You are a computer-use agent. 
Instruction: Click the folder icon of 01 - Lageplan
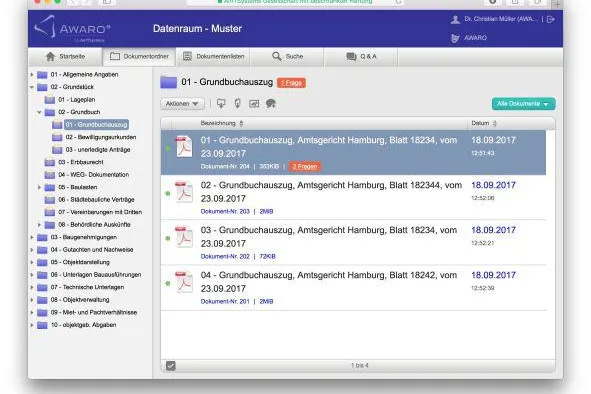[50, 100]
